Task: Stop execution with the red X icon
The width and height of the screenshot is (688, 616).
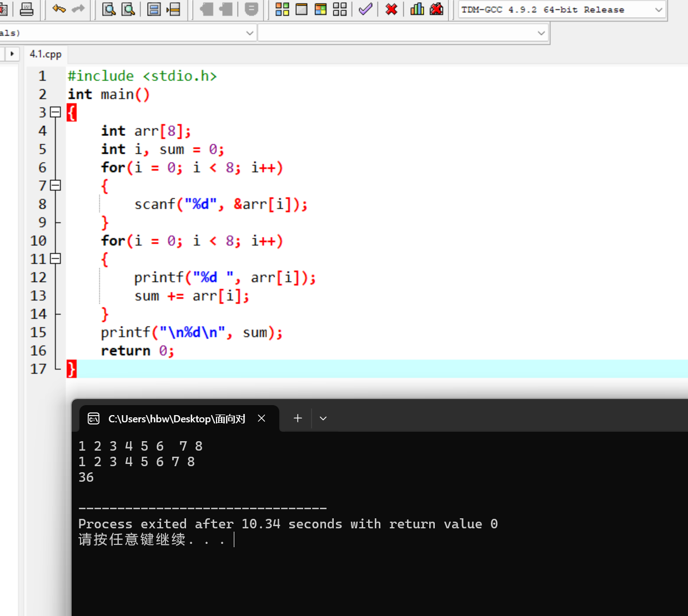Action: [x=391, y=9]
